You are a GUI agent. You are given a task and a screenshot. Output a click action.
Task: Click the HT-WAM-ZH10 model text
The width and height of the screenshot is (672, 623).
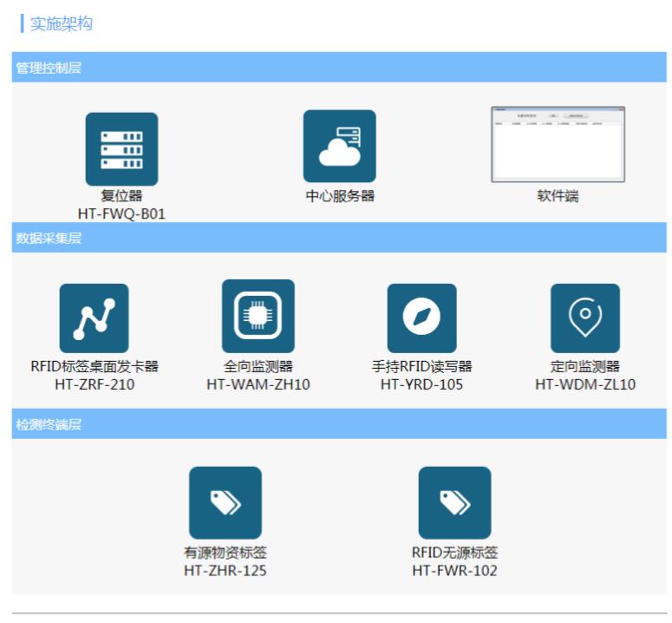(258, 384)
